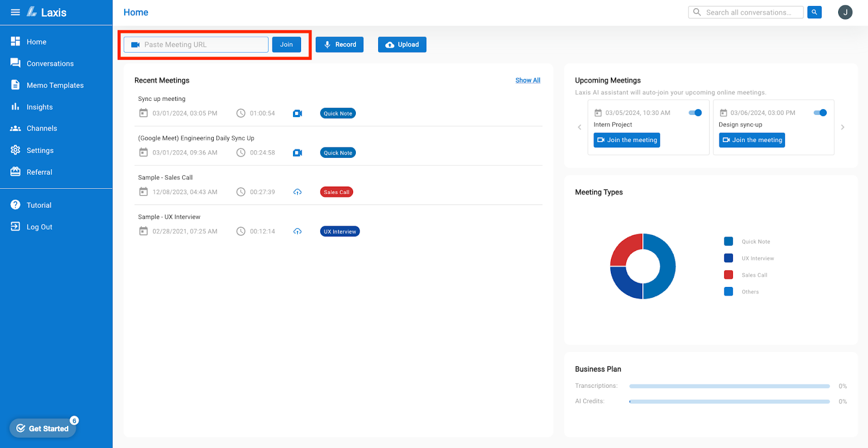This screenshot has width=868, height=448.
Task: Click clock icon beside 00:27:39 duration
Action: 241,192
